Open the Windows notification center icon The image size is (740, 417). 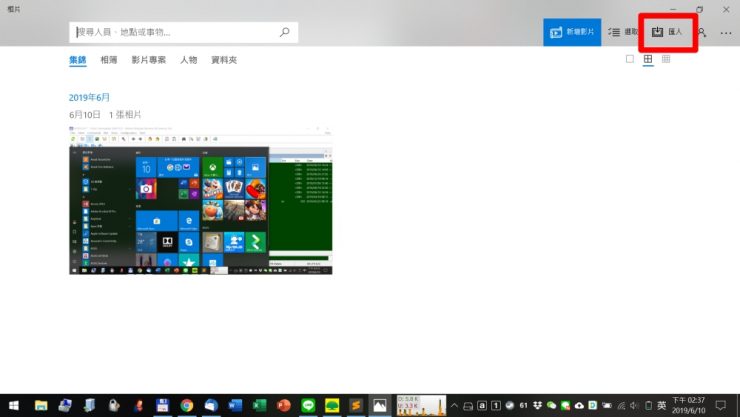point(720,405)
